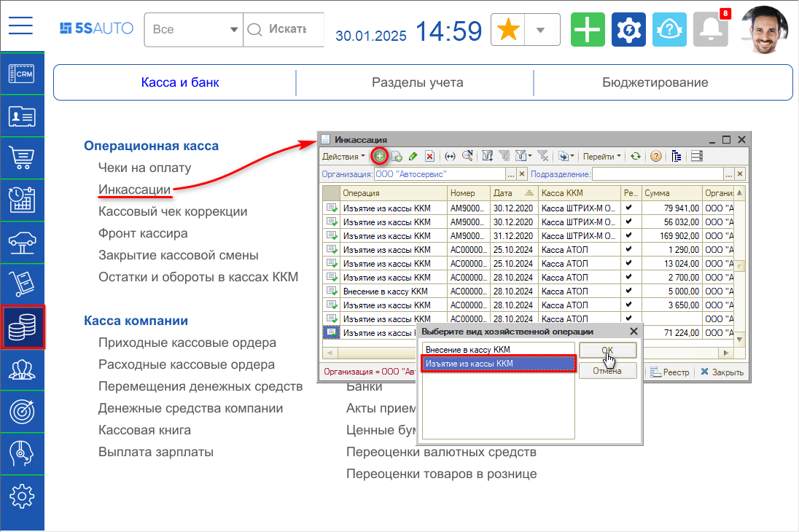Open the 'Действия' dropdown menu

344,156
